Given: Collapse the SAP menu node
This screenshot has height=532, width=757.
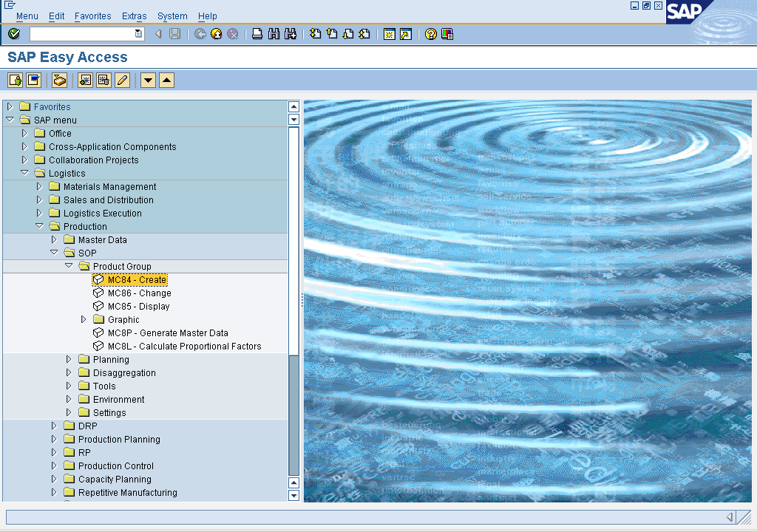Looking at the screenshot, I should pos(10,119).
